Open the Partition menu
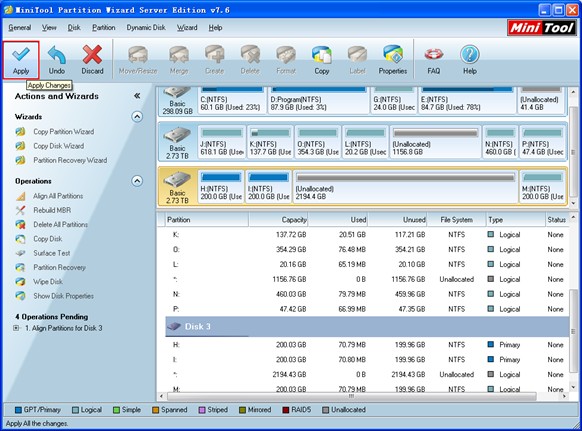The image size is (582, 431). [x=104, y=27]
